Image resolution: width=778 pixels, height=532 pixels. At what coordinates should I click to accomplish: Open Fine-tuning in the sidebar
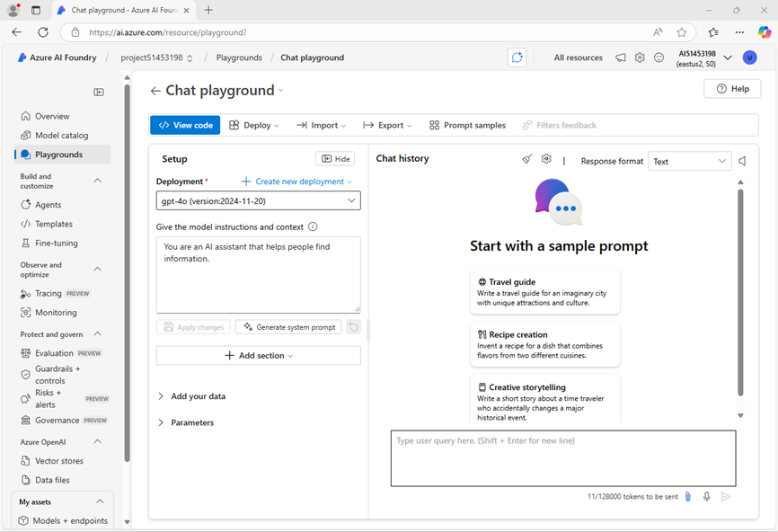pyautogui.click(x=56, y=244)
